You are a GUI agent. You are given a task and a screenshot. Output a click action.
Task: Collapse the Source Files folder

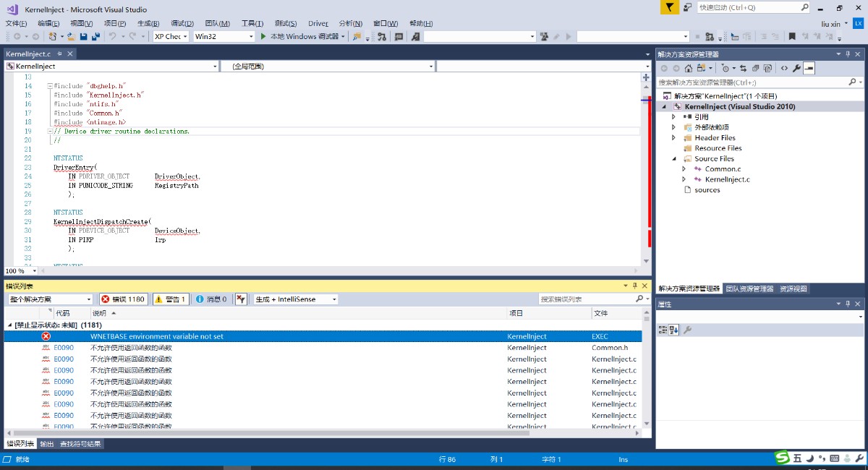[674, 158]
